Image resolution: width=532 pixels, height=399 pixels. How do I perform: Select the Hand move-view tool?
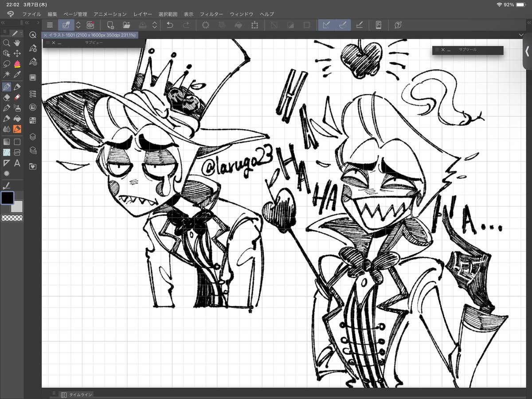17,43
